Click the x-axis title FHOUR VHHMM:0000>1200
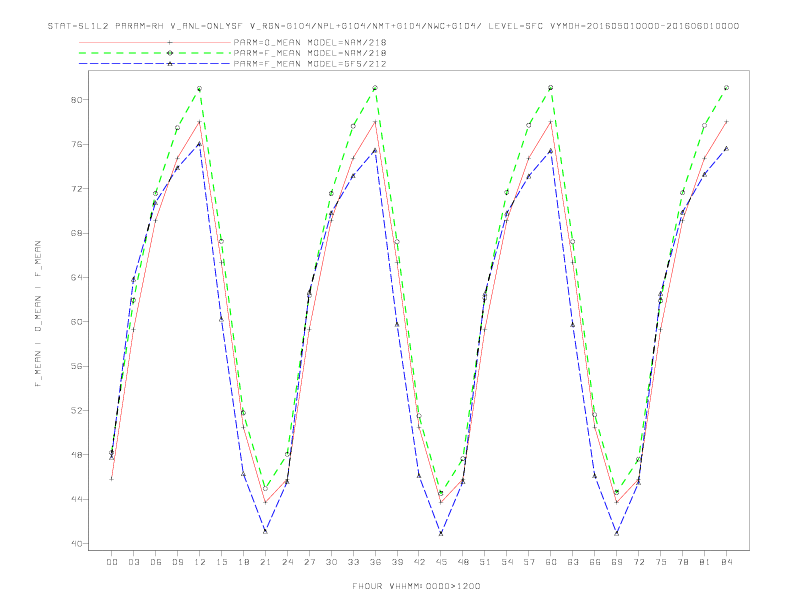The width and height of the screenshot is (792, 612). point(416,586)
